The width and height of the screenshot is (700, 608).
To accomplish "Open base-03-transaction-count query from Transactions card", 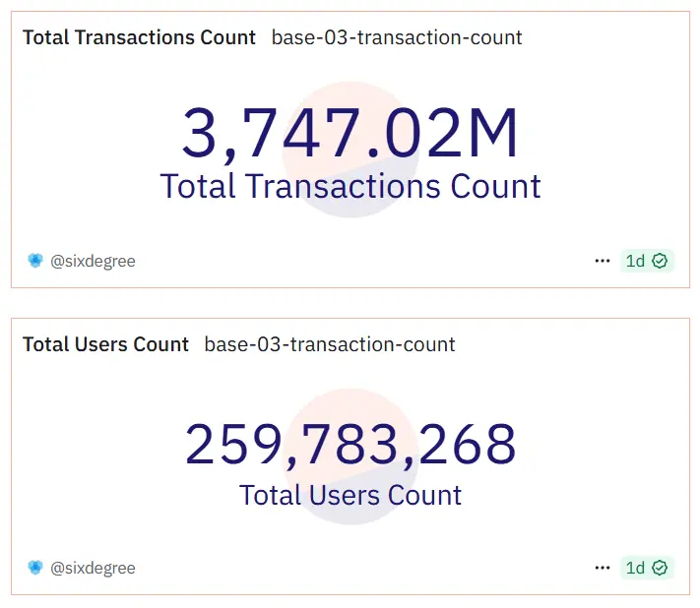I will pyautogui.click(x=397, y=37).
